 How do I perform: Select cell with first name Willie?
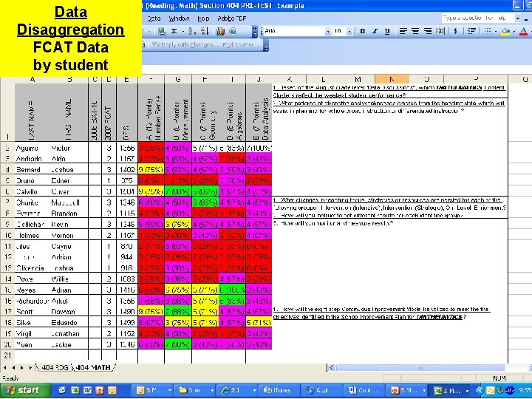tap(69, 279)
